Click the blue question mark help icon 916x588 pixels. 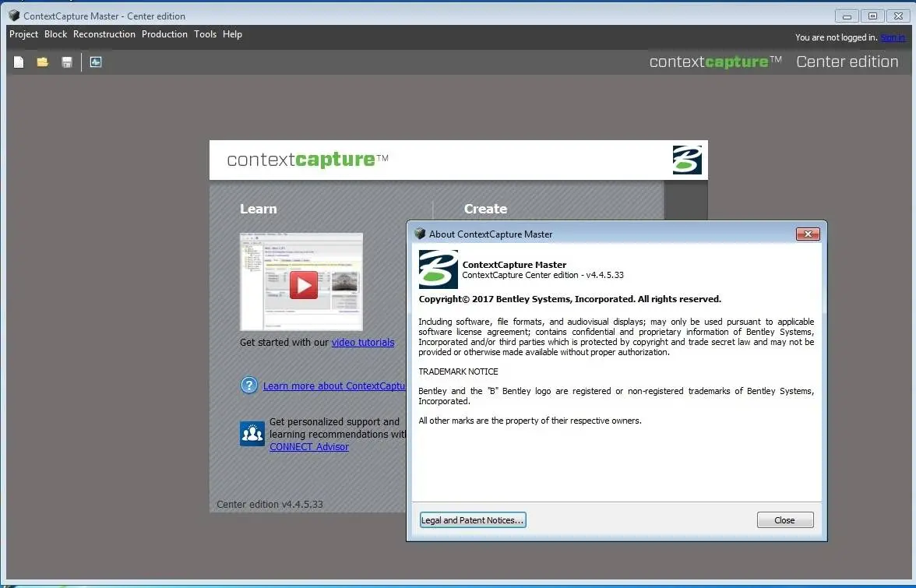click(x=249, y=386)
